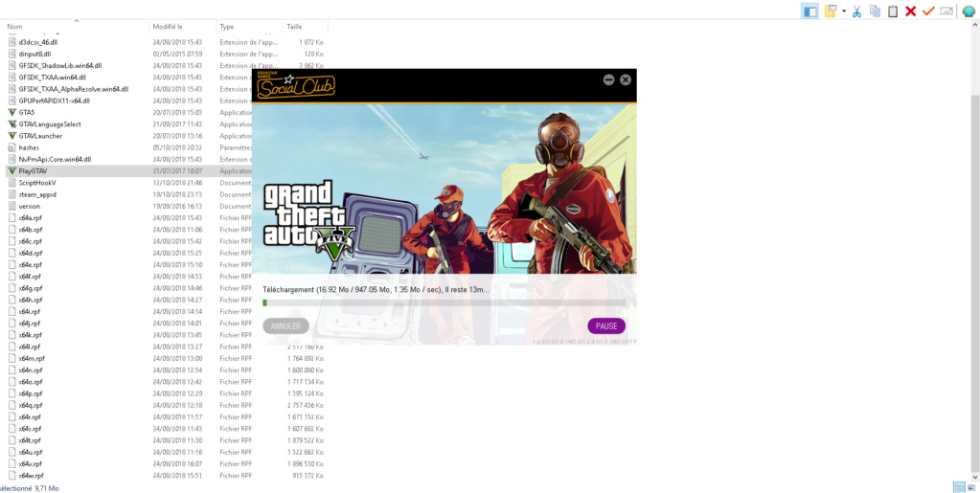Select the x64r.rpf file name
This screenshot has width=980, height=493.
pyautogui.click(x=30, y=416)
